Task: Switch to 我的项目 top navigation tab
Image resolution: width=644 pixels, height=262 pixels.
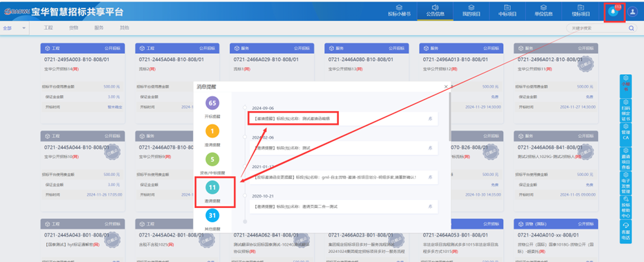Action: click(x=471, y=11)
